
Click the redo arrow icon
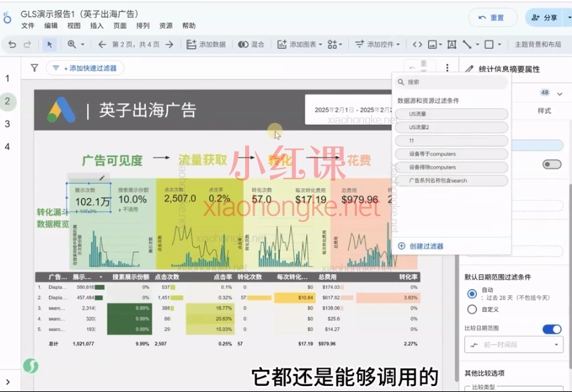pyautogui.click(x=27, y=44)
